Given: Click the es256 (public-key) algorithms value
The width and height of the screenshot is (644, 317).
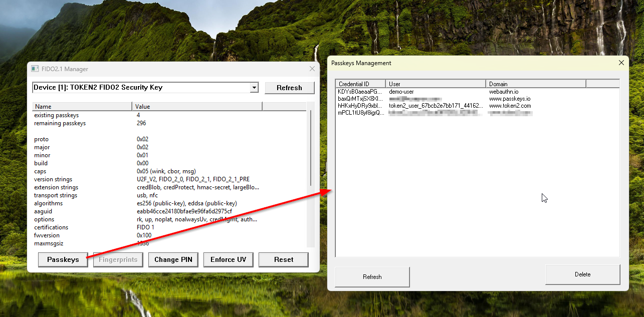Looking at the screenshot, I should point(186,203).
